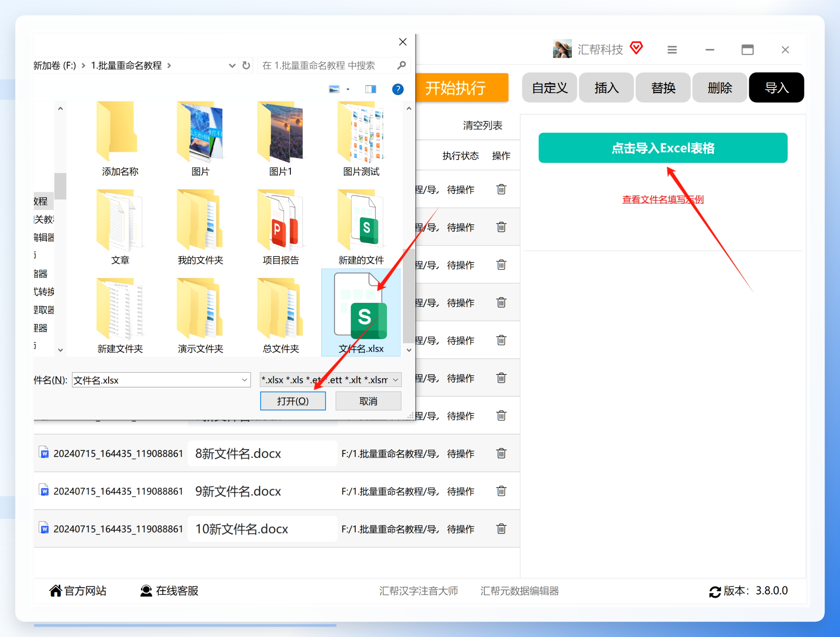Image resolution: width=840 pixels, height=637 pixels.
Task: Expand the chevron after 新加卷 (F:)
Action: point(83,66)
